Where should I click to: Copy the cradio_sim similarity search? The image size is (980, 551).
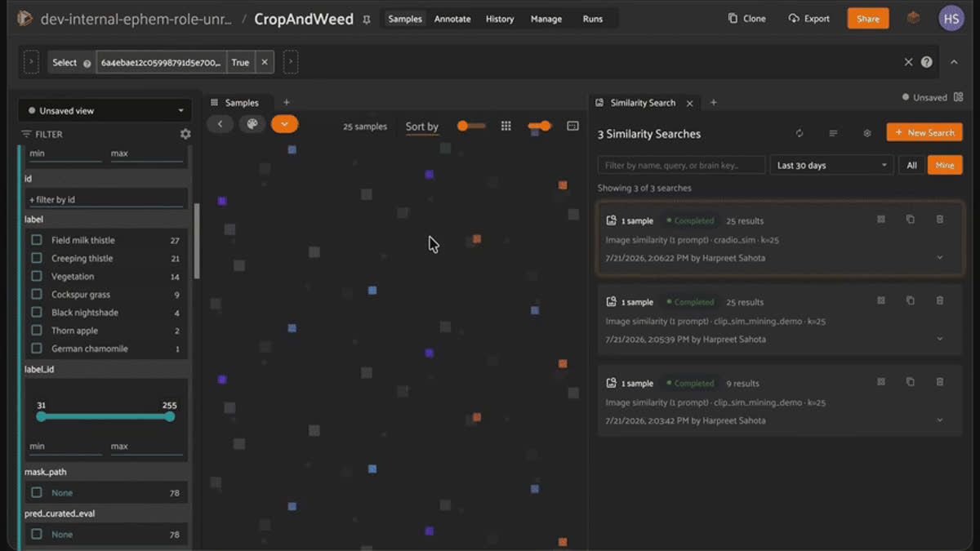click(911, 220)
